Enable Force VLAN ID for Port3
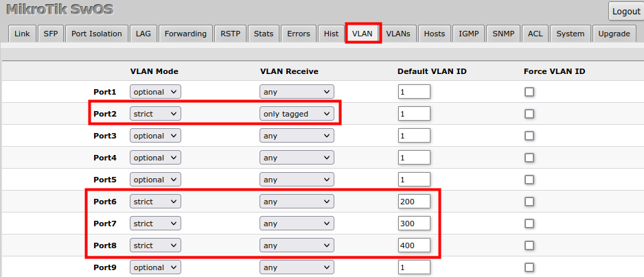 coord(529,136)
